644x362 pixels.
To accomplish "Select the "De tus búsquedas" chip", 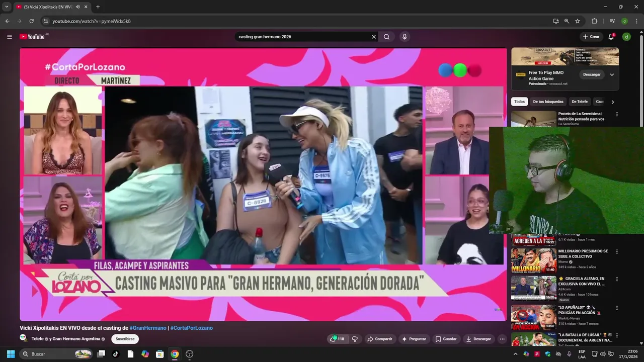I will 548,102.
